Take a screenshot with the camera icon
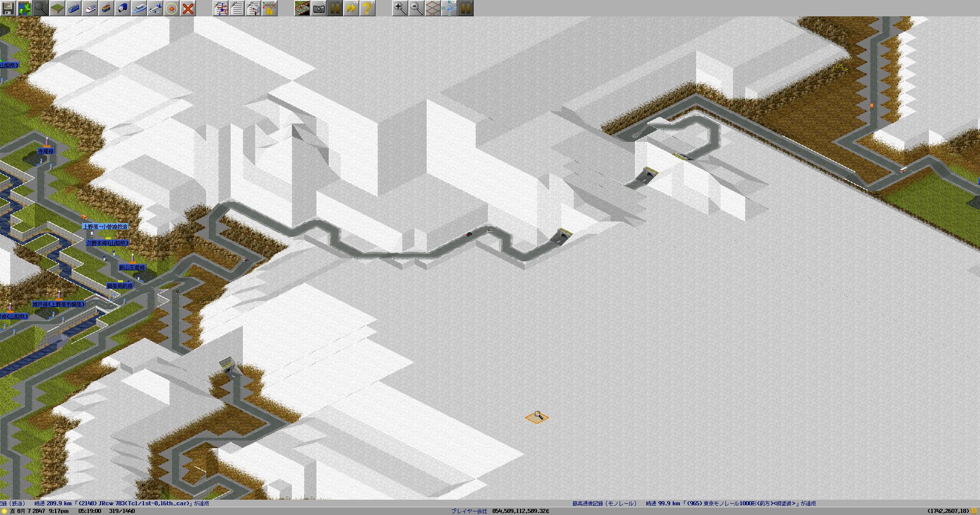 coord(318,8)
